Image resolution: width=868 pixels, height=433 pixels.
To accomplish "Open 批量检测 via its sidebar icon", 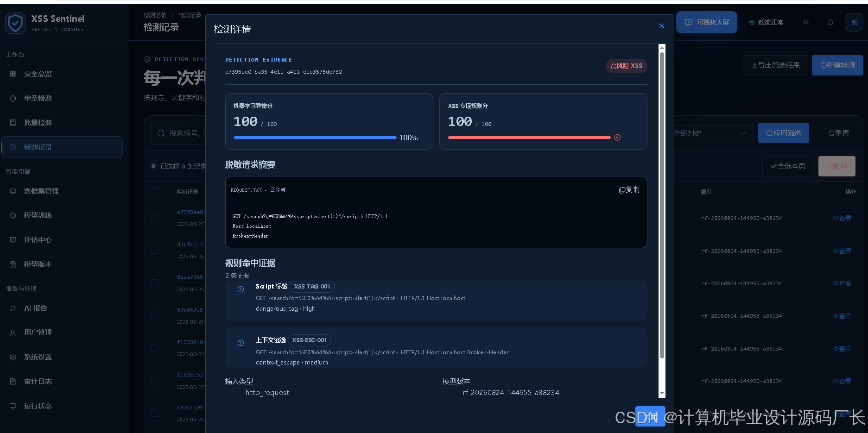I will 13,123.
